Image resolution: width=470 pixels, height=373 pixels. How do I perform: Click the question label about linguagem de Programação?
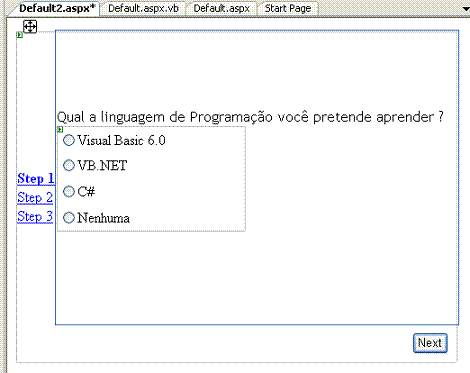click(250, 117)
